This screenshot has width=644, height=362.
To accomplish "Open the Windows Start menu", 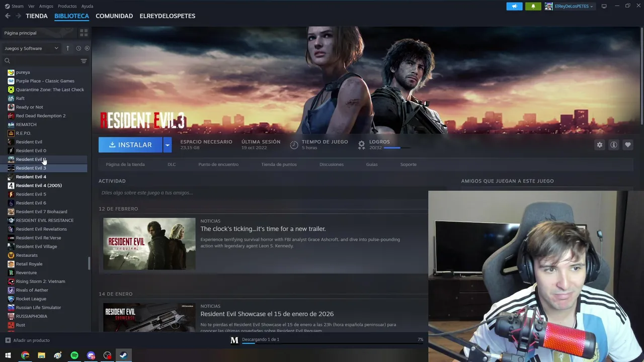I will (8, 355).
